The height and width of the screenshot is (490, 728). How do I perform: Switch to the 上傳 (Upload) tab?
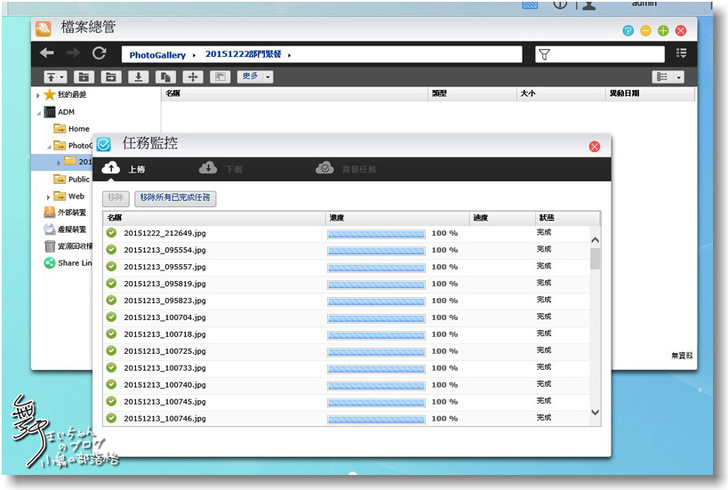coord(125,170)
